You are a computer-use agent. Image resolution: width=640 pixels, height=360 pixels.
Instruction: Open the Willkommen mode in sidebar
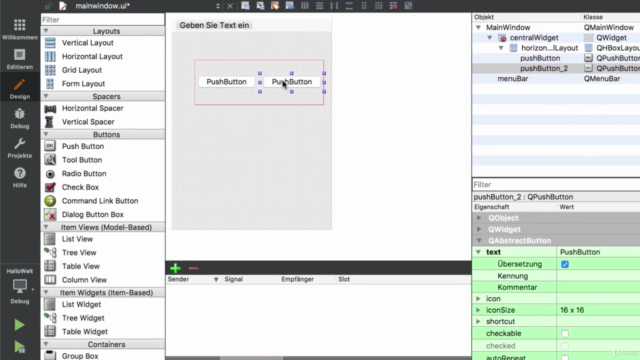pos(20,29)
